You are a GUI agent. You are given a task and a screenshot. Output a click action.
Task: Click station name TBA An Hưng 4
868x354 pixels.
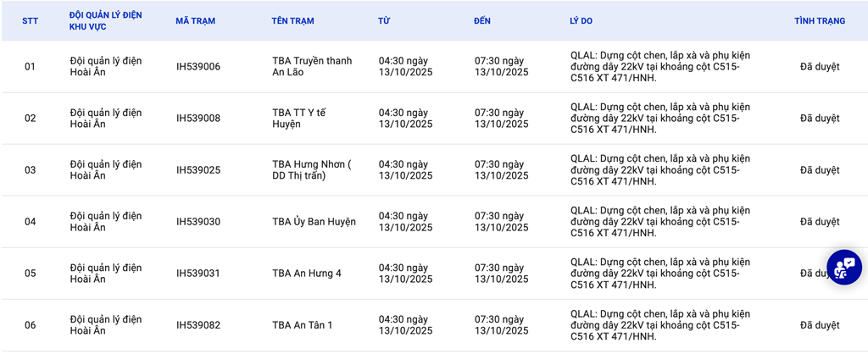[306, 274]
